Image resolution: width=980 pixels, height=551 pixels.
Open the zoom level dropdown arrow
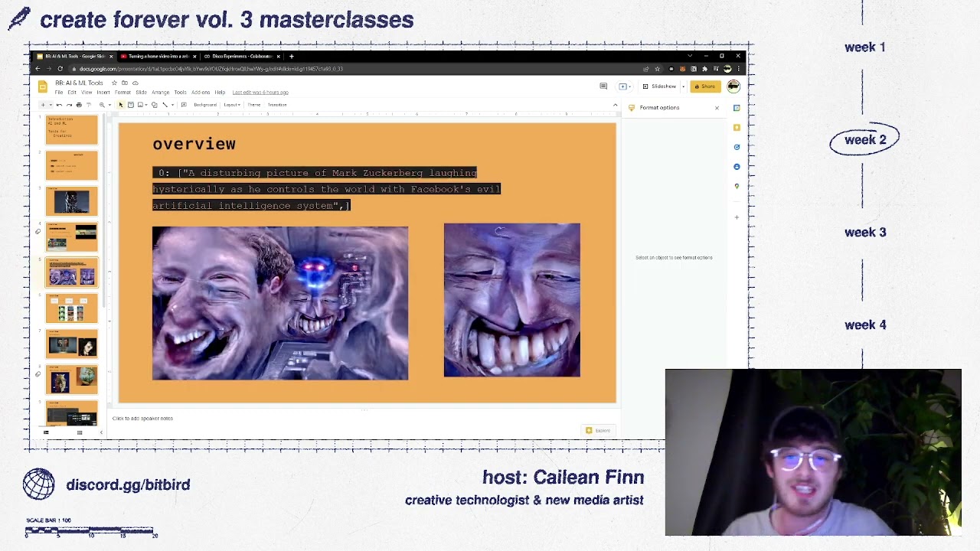[x=109, y=105]
